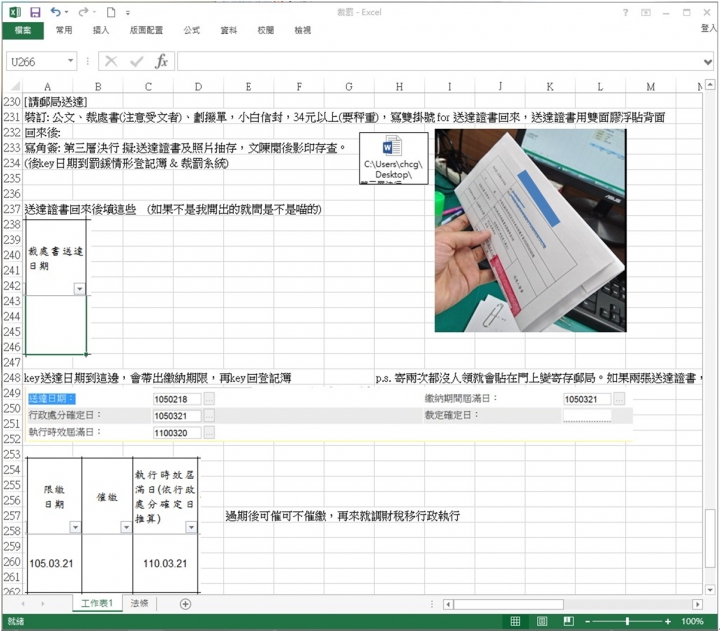Screen dimensions: 720x633
Task: Save the workbook with the floppy disk icon
Action: pyautogui.click(x=35, y=12)
